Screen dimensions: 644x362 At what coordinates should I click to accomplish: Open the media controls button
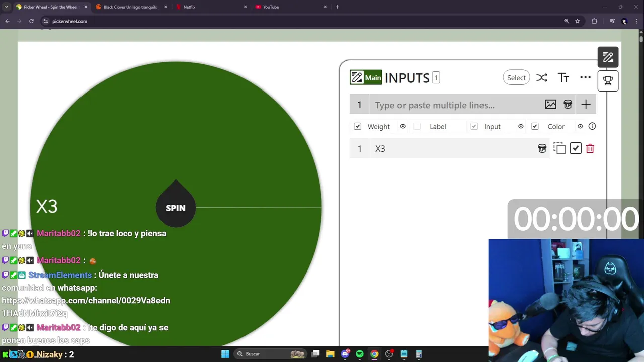(x=612, y=21)
